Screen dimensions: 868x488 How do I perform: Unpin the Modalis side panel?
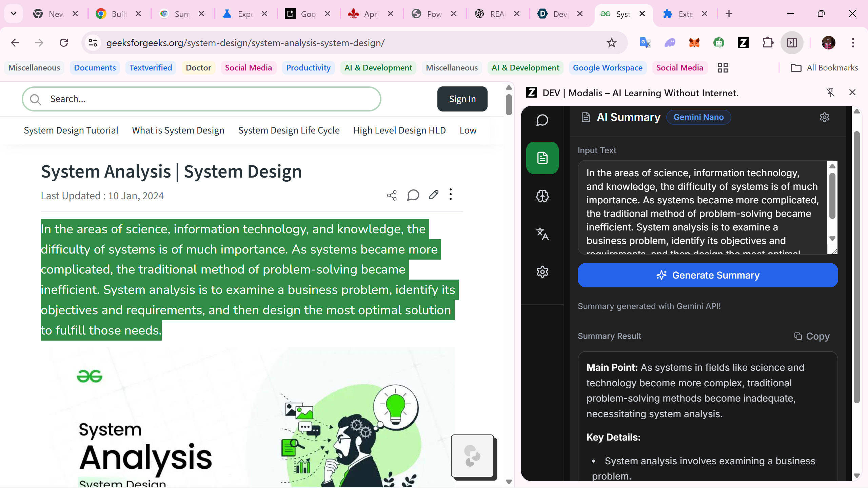(830, 93)
